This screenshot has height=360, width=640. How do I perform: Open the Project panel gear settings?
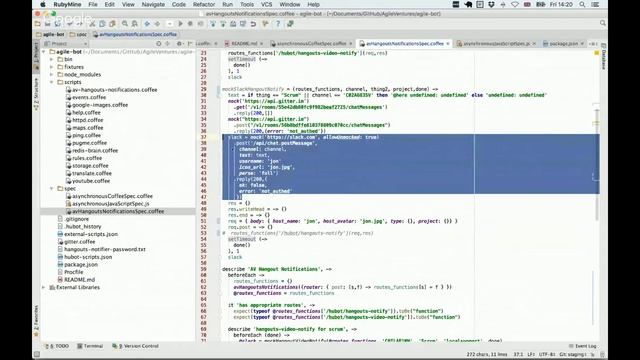(179, 44)
